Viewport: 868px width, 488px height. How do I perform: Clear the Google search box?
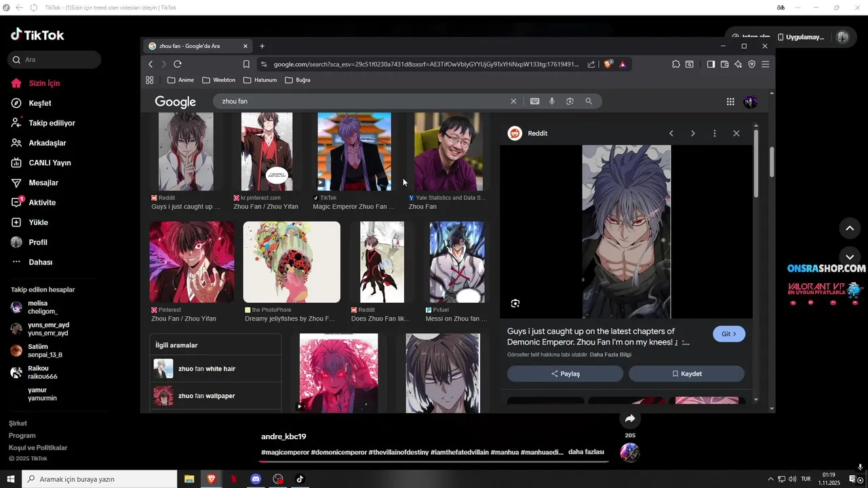coord(513,101)
